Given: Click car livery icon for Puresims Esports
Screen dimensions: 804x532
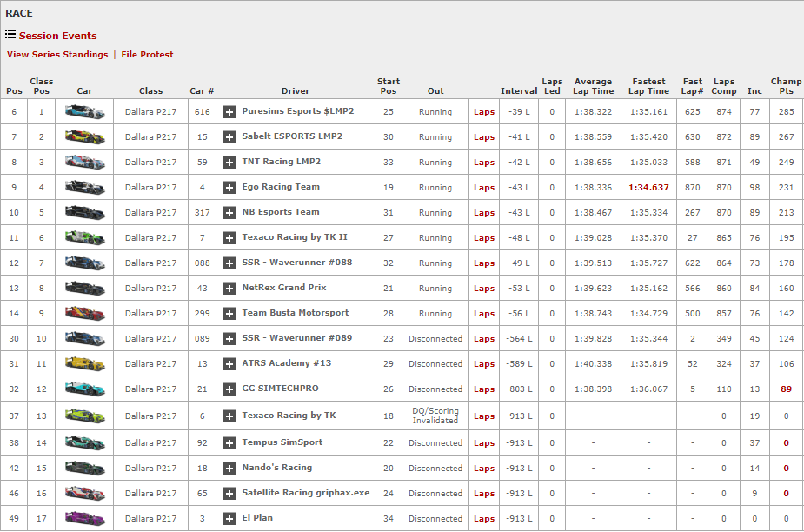Looking at the screenshot, I should pos(84,111).
